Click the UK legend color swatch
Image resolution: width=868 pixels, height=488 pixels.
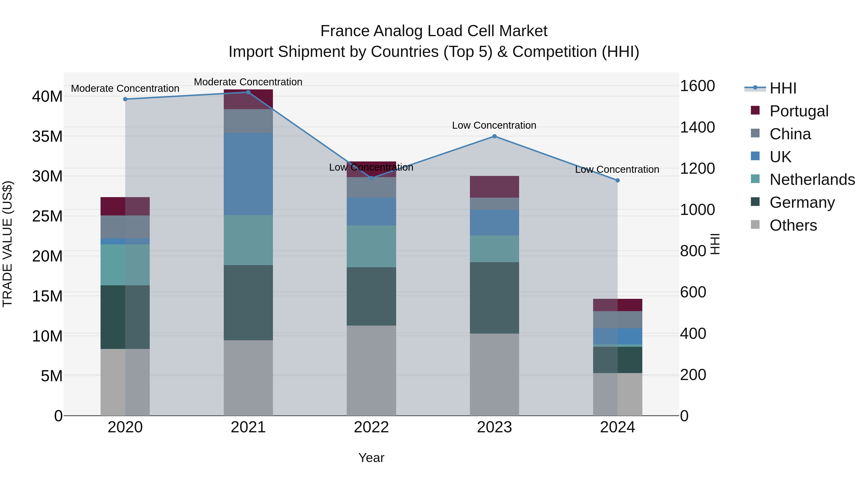click(755, 156)
